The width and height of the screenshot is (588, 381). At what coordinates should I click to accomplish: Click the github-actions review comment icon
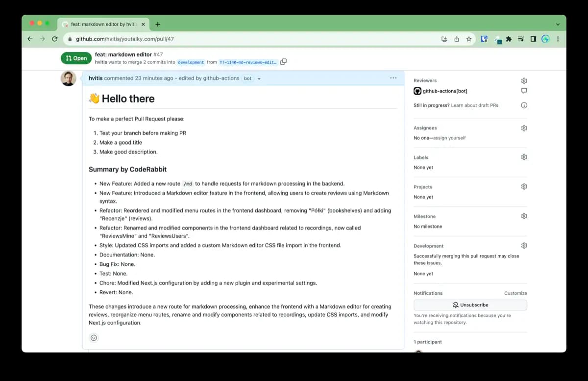click(x=524, y=91)
